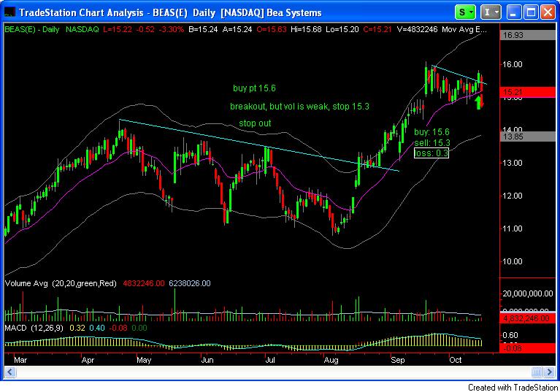
Task: Click the 6238026.00 average volume value
Action: (x=190, y=283)
